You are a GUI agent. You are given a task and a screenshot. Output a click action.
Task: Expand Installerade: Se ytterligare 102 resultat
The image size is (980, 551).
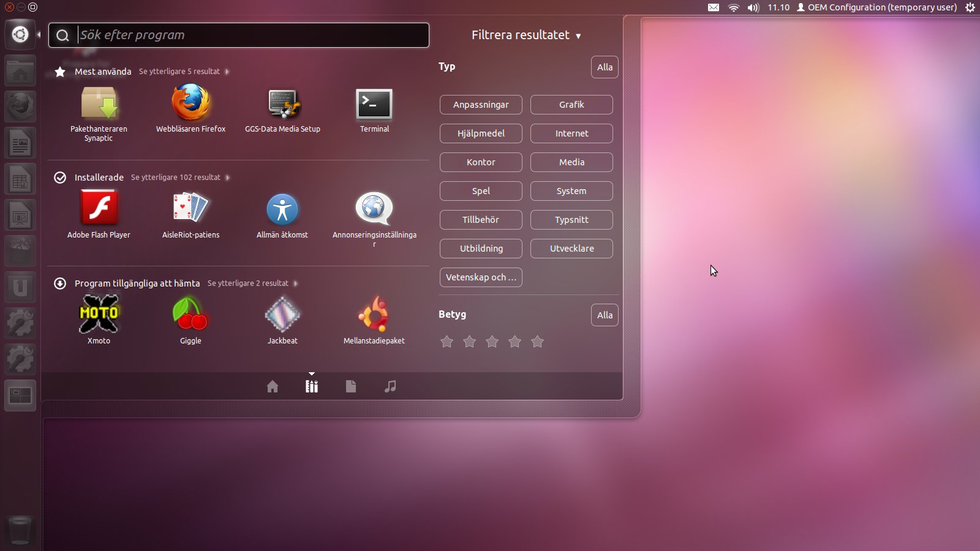(180, 178)
